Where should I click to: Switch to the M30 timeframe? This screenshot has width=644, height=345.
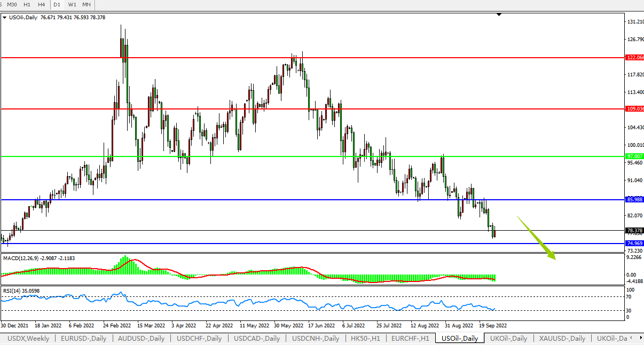(x=11, y=4)
